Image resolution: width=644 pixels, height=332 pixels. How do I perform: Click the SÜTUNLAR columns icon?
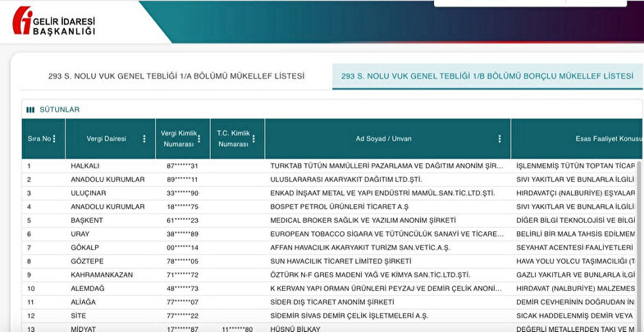[30, 110]
